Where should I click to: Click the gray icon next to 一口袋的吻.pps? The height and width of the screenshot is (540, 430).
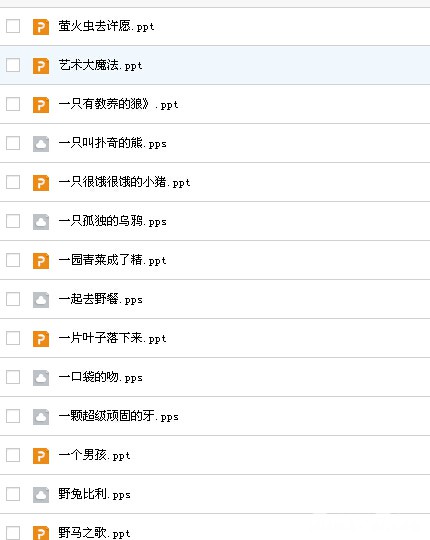click(x=41, y=377)
